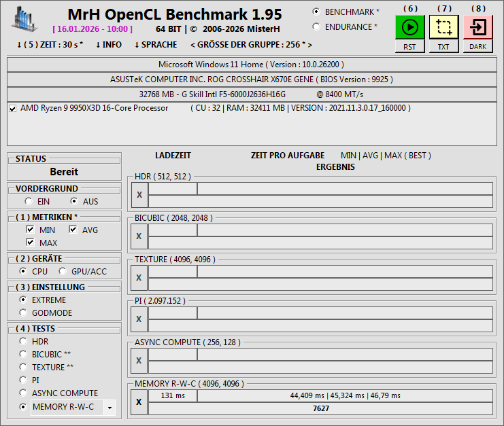This screenshot has height=426, width=504.
Task: Open the SPRACHE menu
Action: pyautogui.click(x=156, y=45)
